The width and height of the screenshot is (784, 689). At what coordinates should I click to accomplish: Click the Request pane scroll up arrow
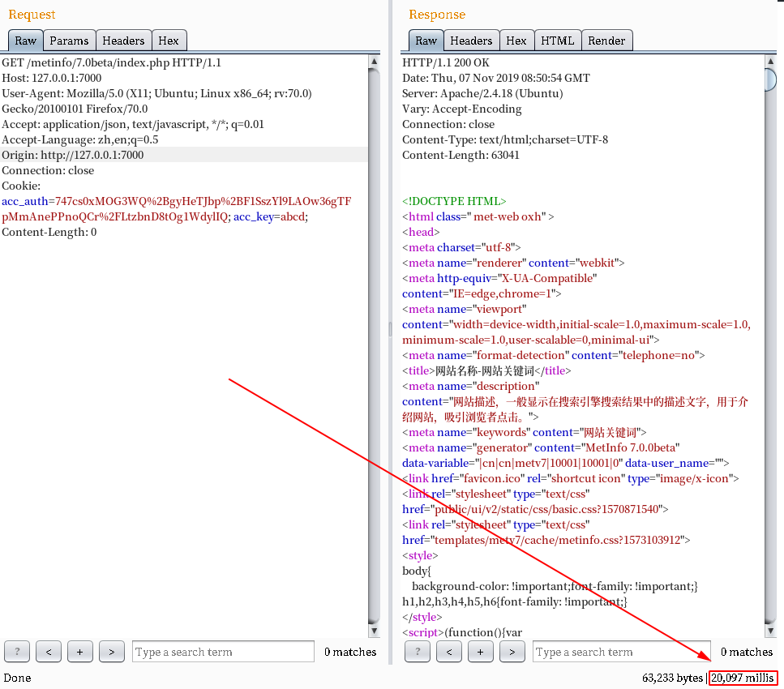(x=374, y=61)
